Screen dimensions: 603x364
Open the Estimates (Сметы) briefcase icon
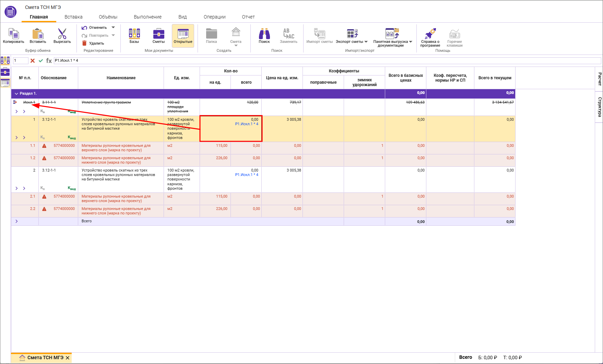point(158,34)
